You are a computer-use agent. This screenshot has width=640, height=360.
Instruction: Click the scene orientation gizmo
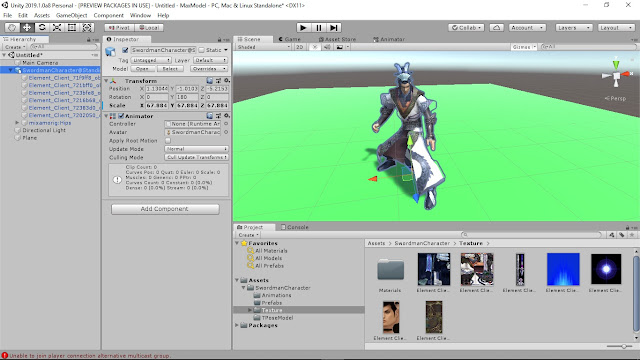[617, 76]
